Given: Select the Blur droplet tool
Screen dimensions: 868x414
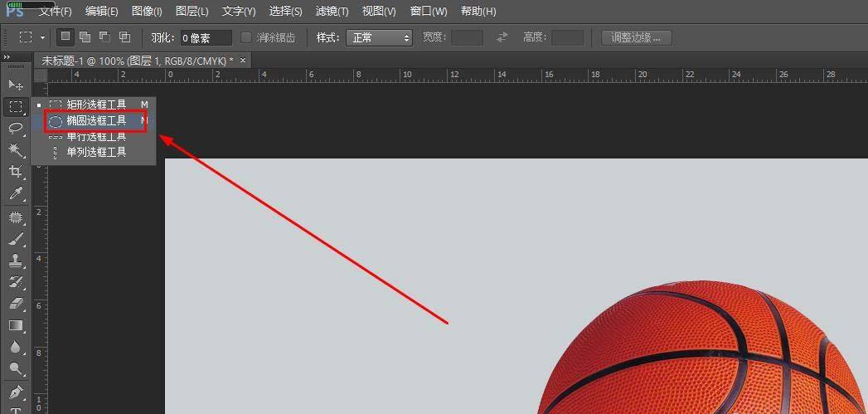Looking at the screenshot, I should 16,347.
